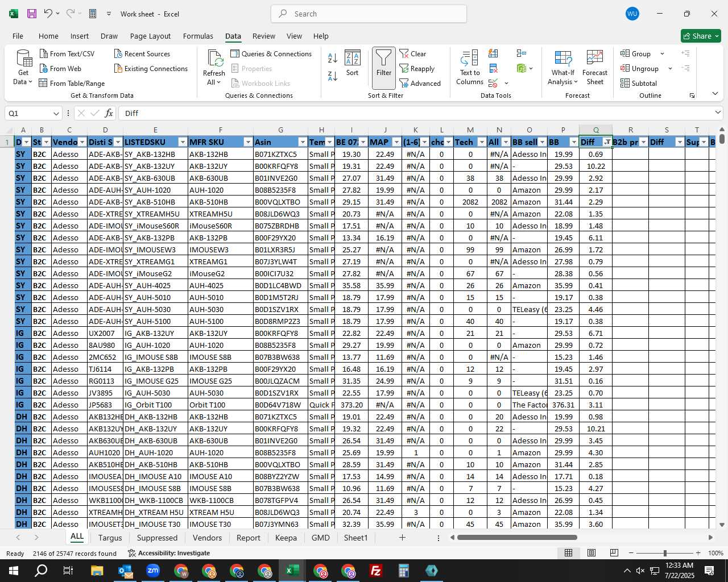This screenshot has width=728, height=582.
Task: Open Advanced filter options
Action: tap(420, 83)
